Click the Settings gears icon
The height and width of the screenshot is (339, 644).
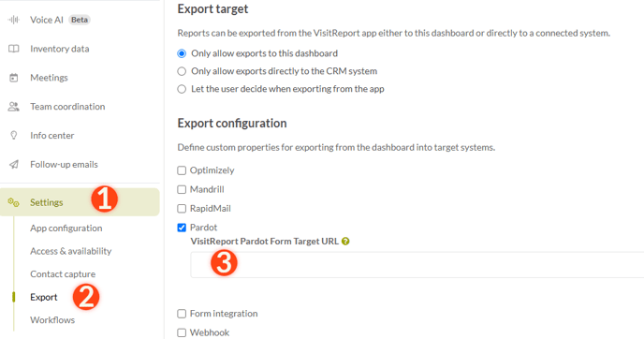(x=13, y=202)
